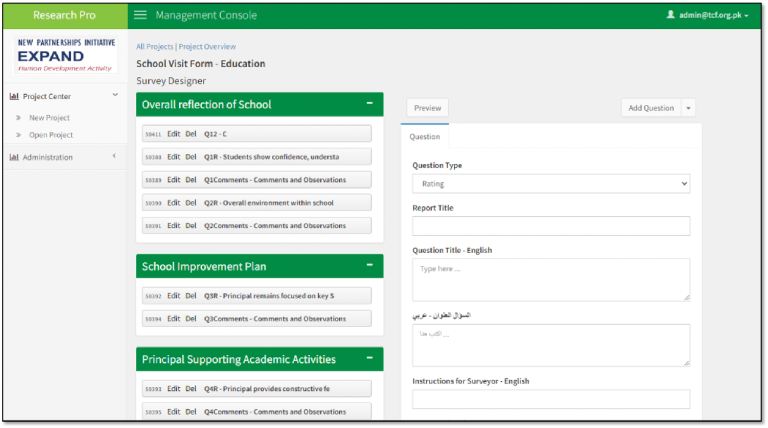The image size is (768, 428).
Task: Click the Report Title input field
Action: point(550,226)
